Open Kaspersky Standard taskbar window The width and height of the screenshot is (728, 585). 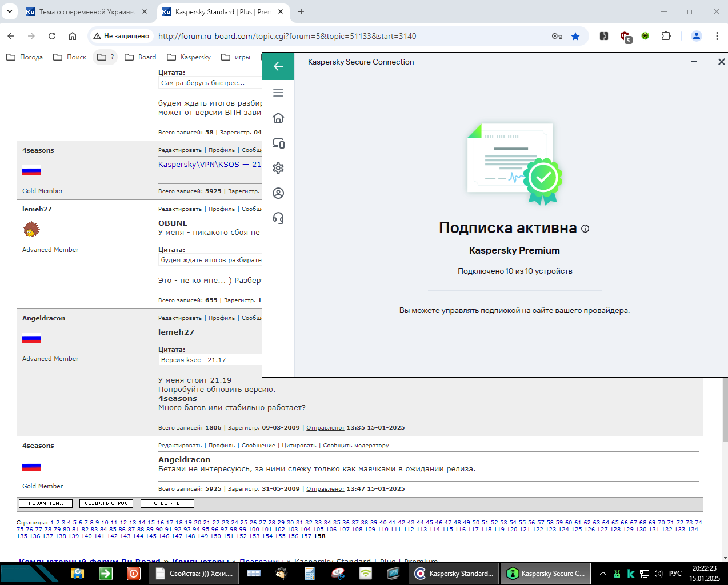[454, 573]
